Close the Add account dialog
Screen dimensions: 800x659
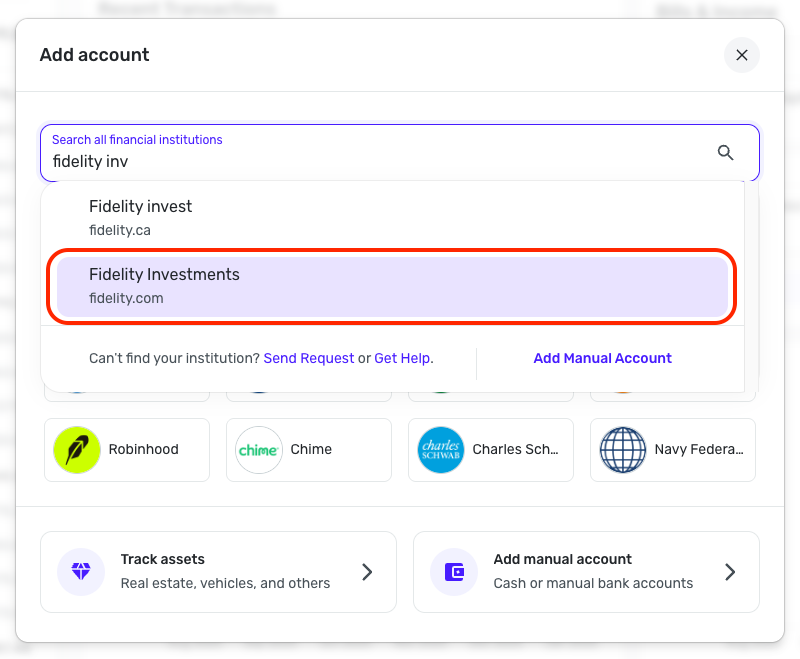point(742,55)
